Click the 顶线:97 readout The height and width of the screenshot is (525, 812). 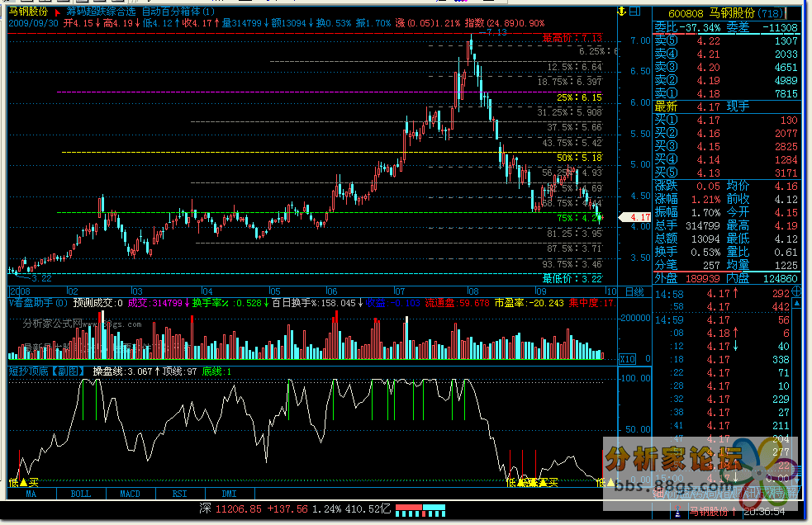[x=180, y=371]
